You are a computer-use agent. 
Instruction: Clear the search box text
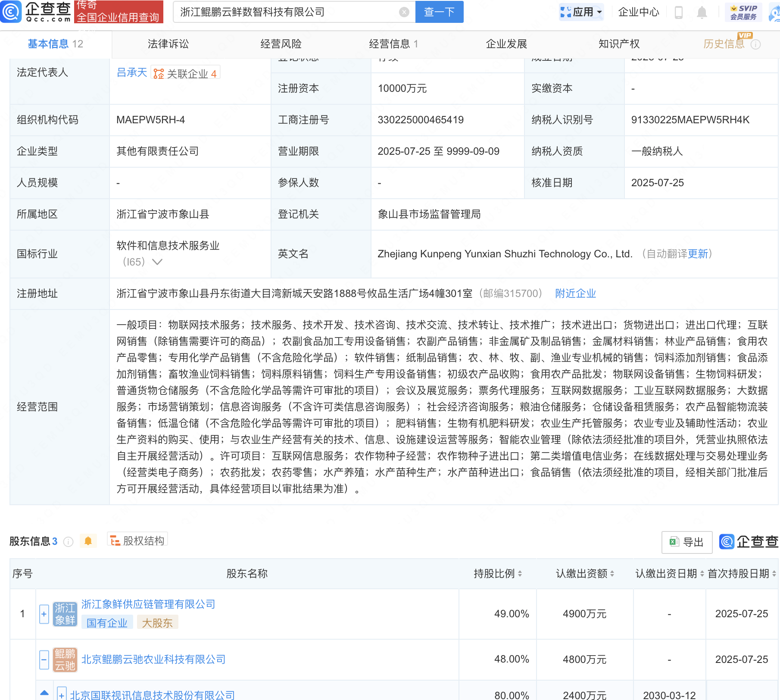pos(404,12)
